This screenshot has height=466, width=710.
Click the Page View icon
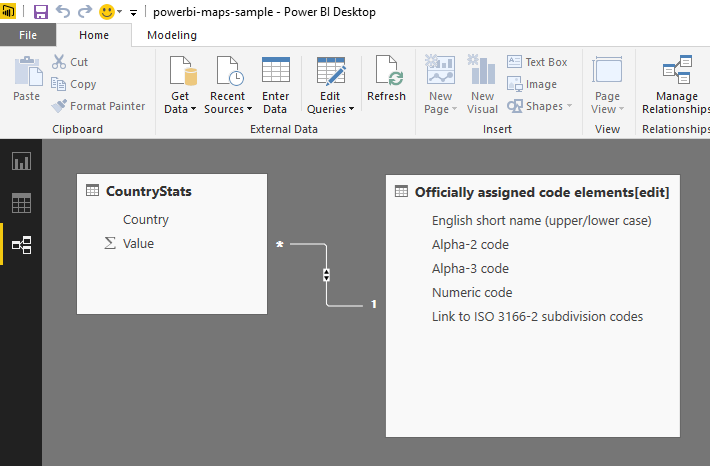[x=607, y=70]
